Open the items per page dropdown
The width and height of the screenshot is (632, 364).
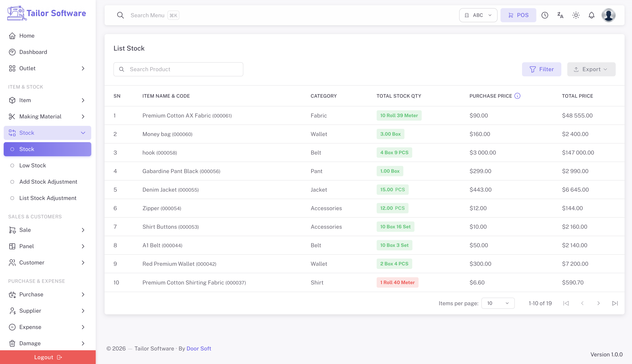[x=498, y=303]
